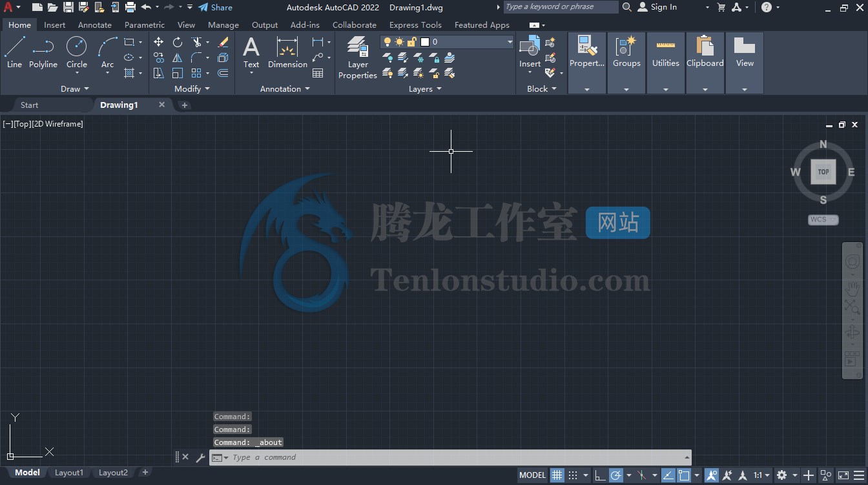Open the Utilities panel button

666,63
